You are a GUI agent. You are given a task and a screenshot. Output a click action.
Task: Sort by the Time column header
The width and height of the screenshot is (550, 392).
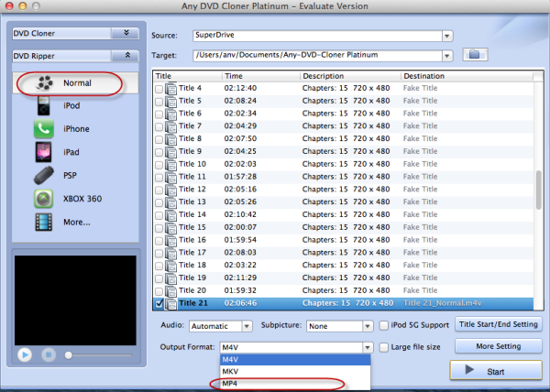click(x=261, y=76)
